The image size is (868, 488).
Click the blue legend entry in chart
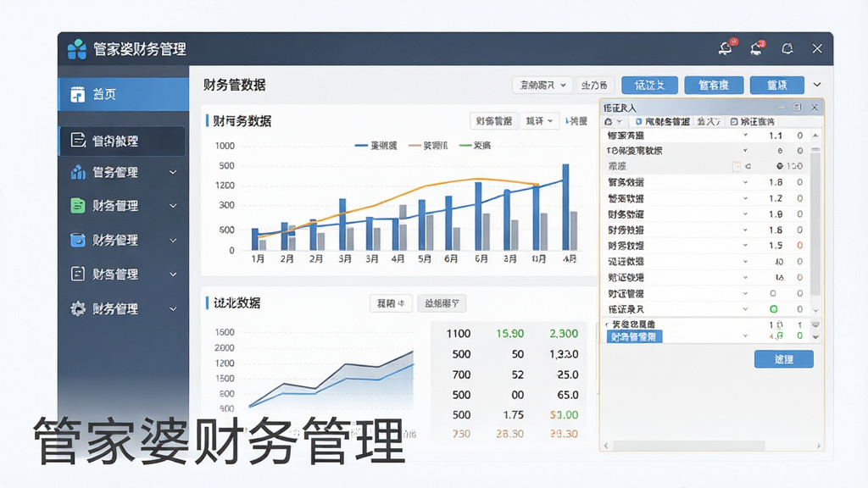(376, 146)
